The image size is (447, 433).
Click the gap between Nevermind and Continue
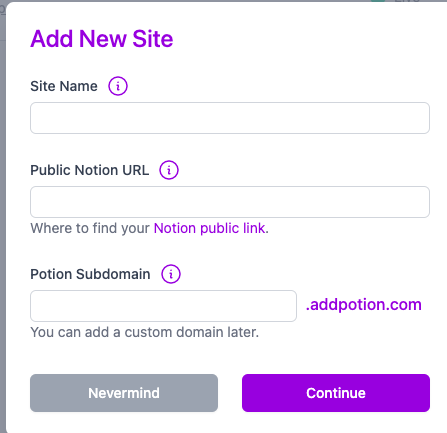(230, 393)
